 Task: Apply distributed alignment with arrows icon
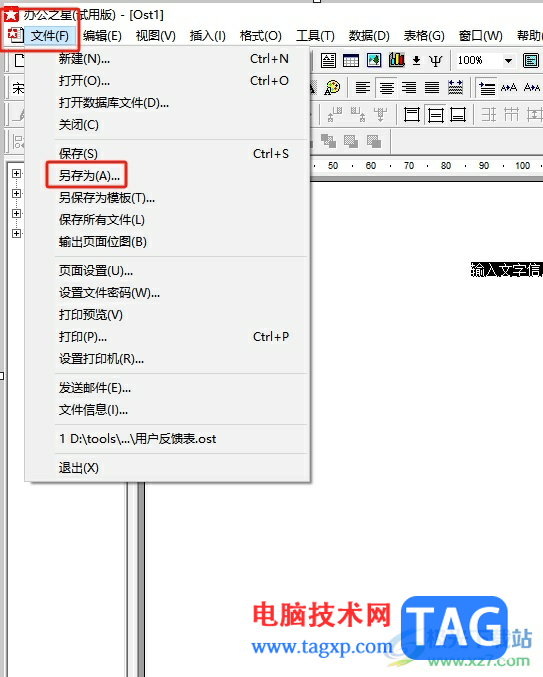point(455,88)
